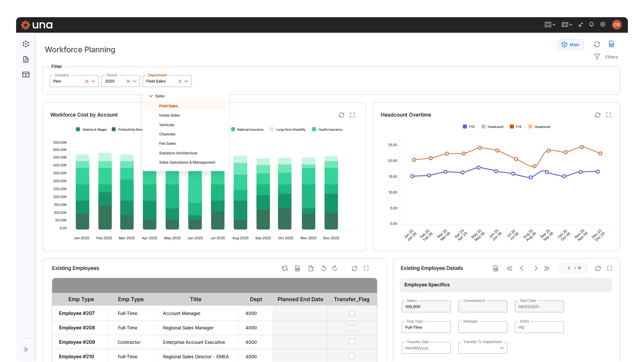The image size is (644, 362).
Task: Toggle Health Insurance legend swatch
Action: tap(314, 130)
